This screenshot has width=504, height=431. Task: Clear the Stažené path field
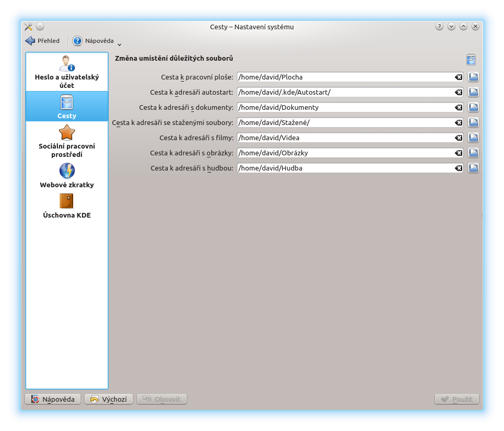point(459,122)
